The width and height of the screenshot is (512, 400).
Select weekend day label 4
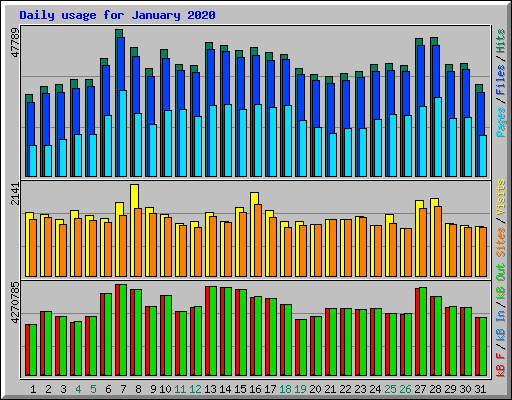[x=78, y=389]
